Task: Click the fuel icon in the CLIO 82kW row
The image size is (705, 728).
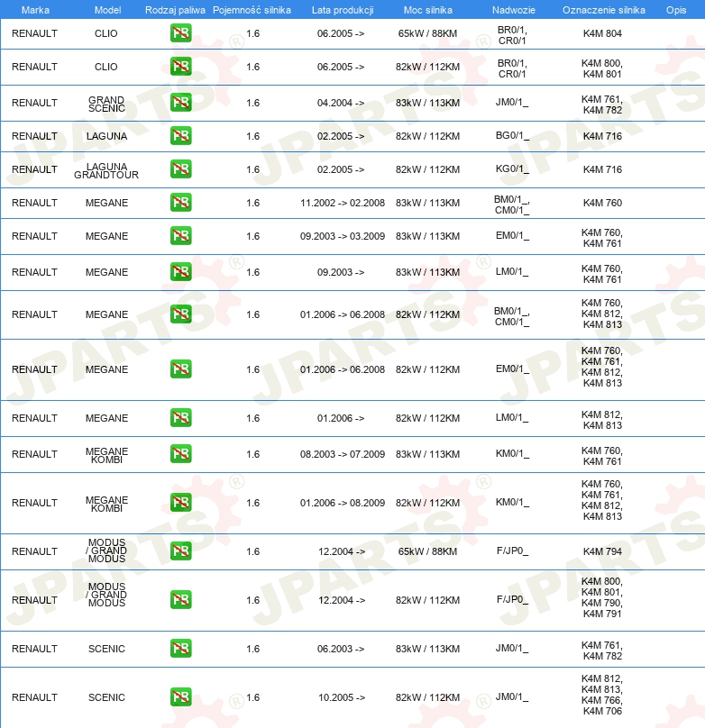Action: 180,67
